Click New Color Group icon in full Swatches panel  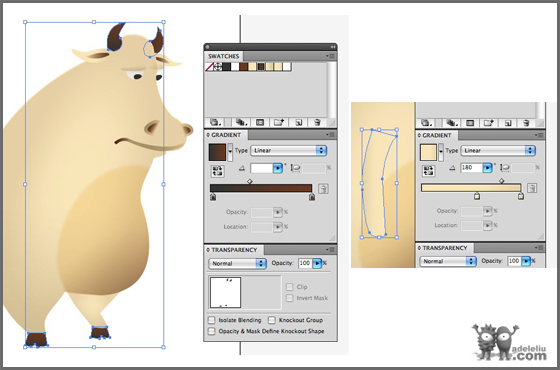click(x=279, y=122)
